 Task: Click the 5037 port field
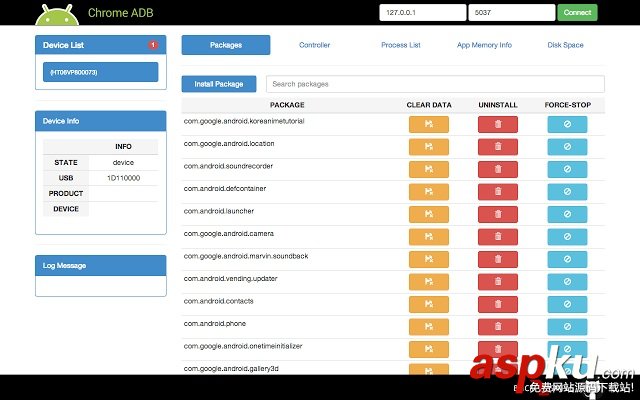click(x=512, y=13)
